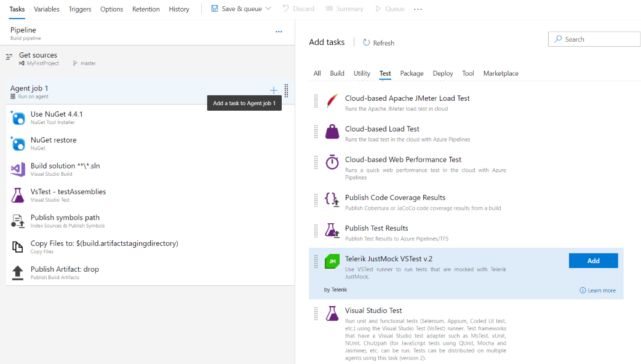Add the Telerik JustMock VSTest task
The image size is (641, 364).
(x=592, y=260)
